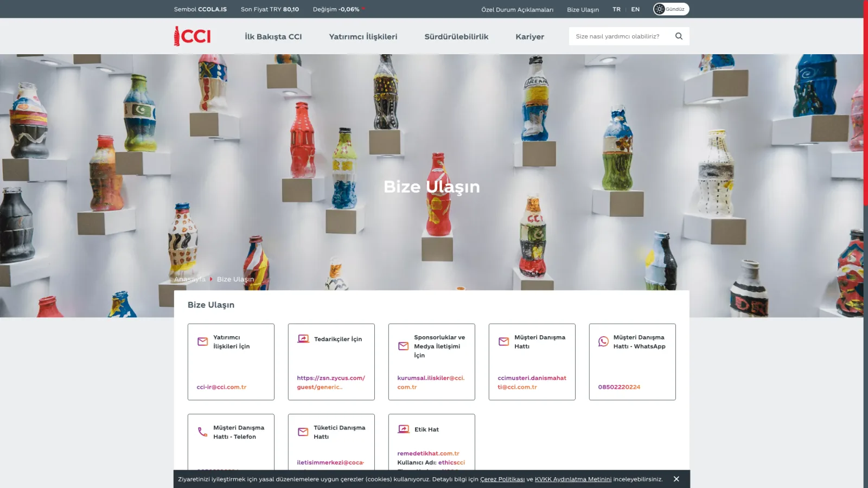This screenshot has height=488, width=868.
Task: Click envelope icon in Sponsorluklar ve Medya card
Action: coord(403,346)
